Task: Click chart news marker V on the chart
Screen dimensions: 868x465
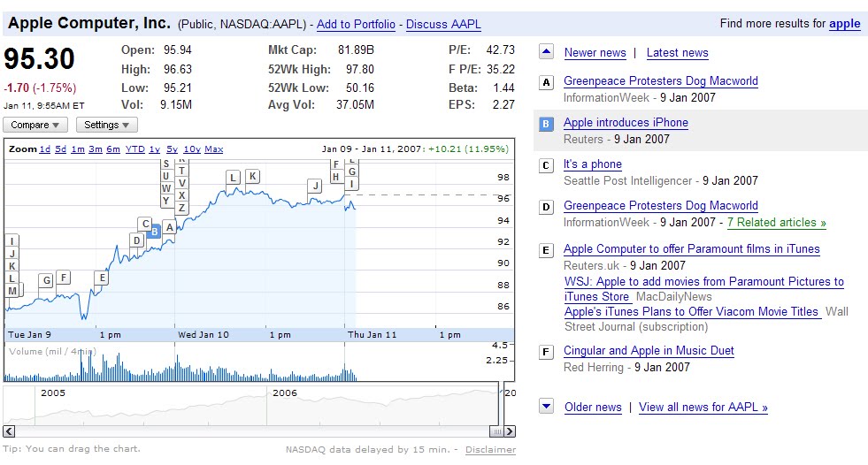Action: [x=181, y=183]
